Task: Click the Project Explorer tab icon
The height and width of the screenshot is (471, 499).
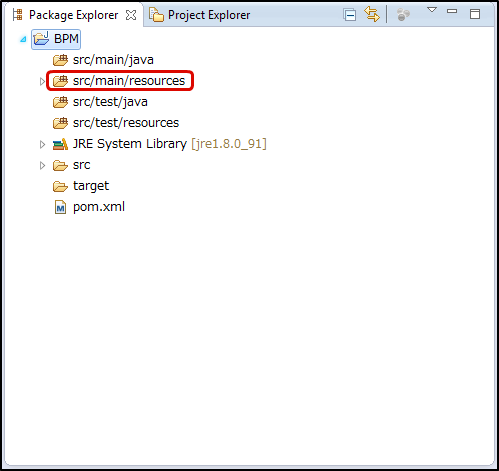Action: [x=156, y=15]
